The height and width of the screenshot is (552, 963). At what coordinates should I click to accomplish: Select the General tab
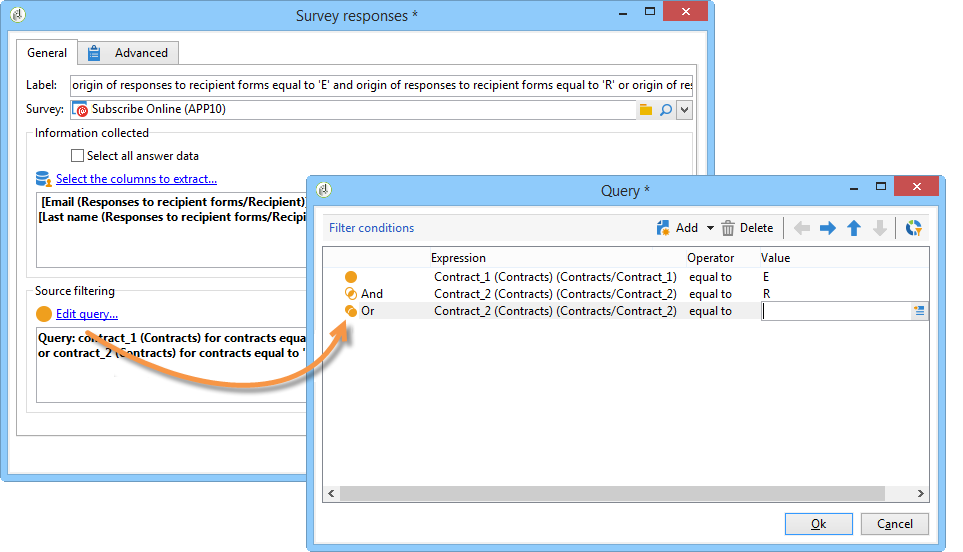[47, 53]
